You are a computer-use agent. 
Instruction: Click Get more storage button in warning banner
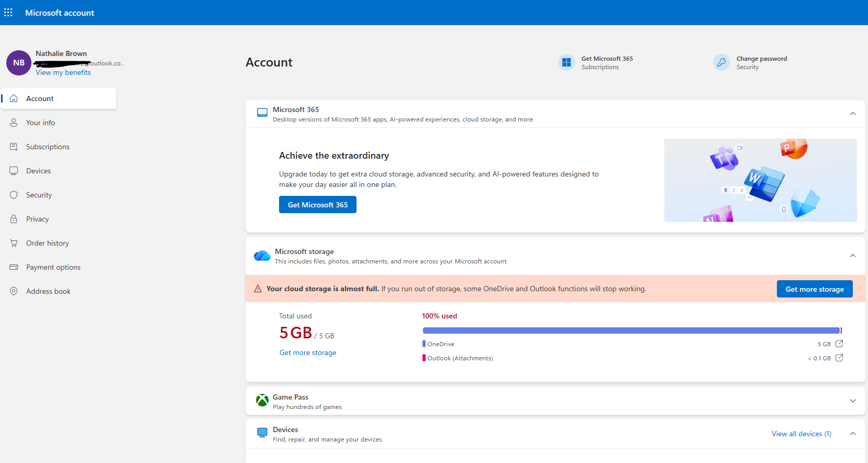(x=815, y=289)
